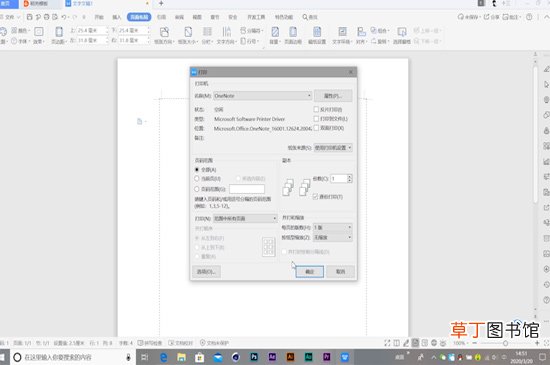Click the Cancel (取消) button in print dialog
Viewport: 550px width, 365px height.
coord(340,272)
